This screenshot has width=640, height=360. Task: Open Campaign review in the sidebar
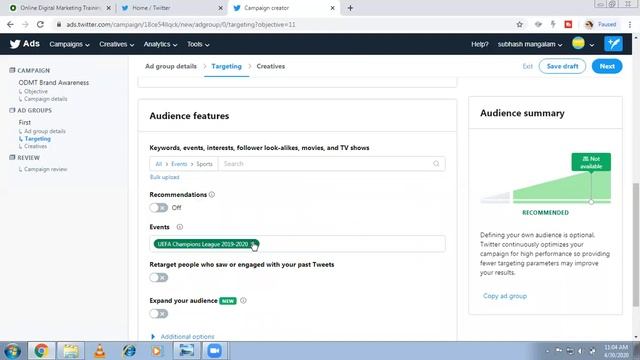pos(45,169)
